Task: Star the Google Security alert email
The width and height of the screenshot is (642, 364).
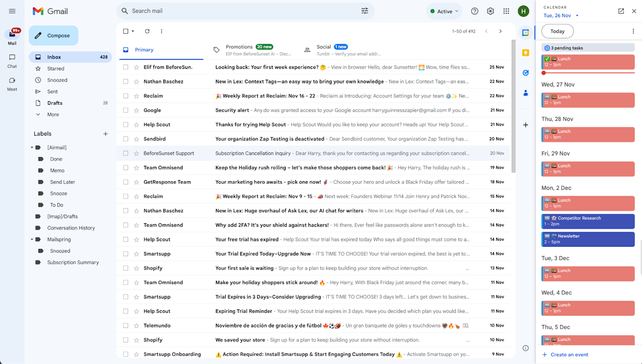Action: (x=136, y=110)
